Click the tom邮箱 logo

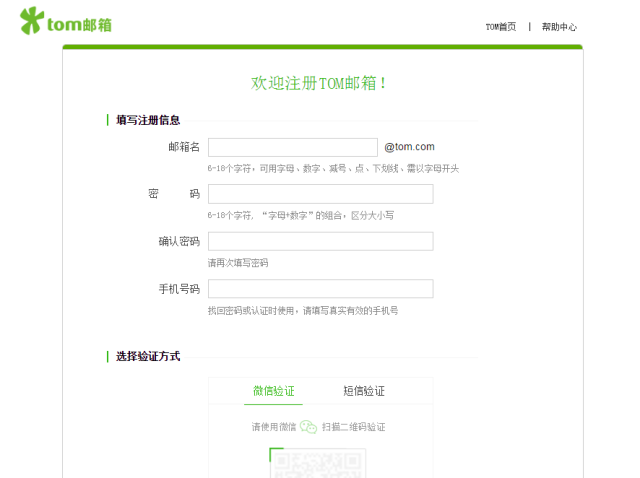tap(66, 21)
